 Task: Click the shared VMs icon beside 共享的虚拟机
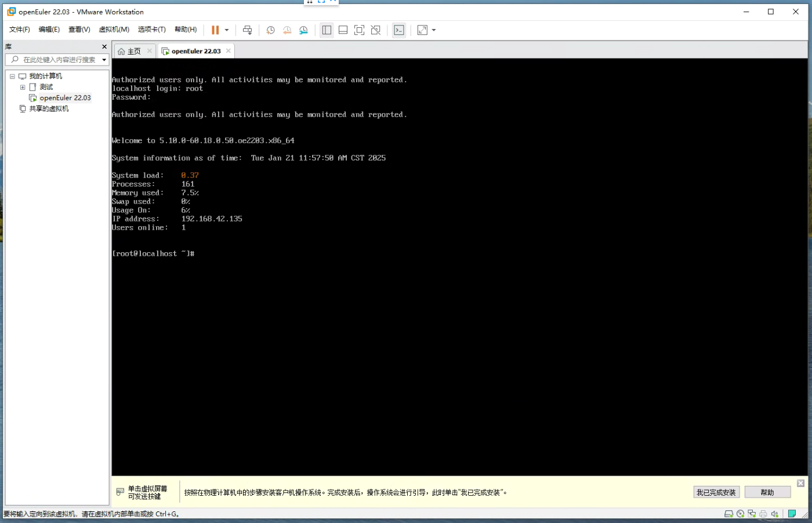(x=23, y=109)
